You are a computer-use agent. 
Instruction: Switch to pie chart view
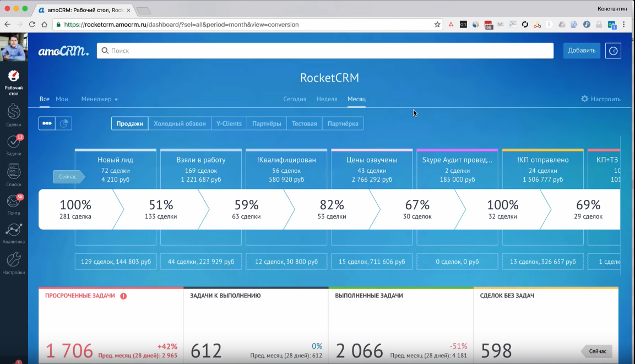[x=64, y=123]
